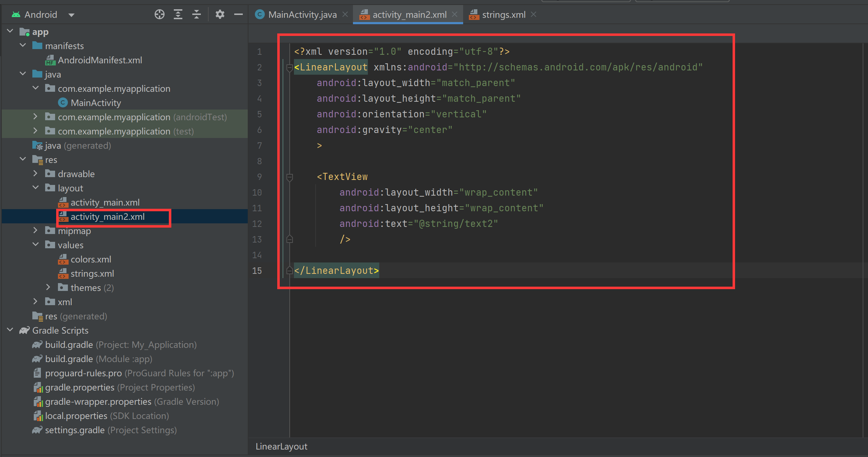The width and height of the screenshot is (868, 457).
Task: Select build.gradle (Project: My_Application)
Action: tap(121, 345)
